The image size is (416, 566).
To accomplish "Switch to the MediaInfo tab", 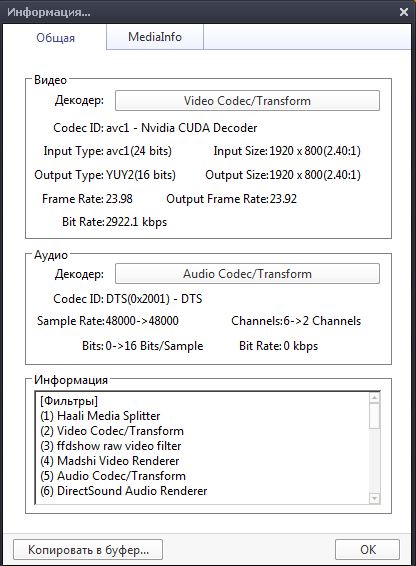I will tap(155, 37).
